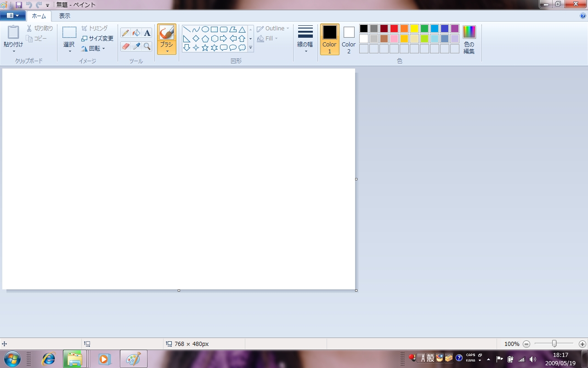Choose the pink color swatch
This screenshot has width=588, height=368.
point(394,39)
